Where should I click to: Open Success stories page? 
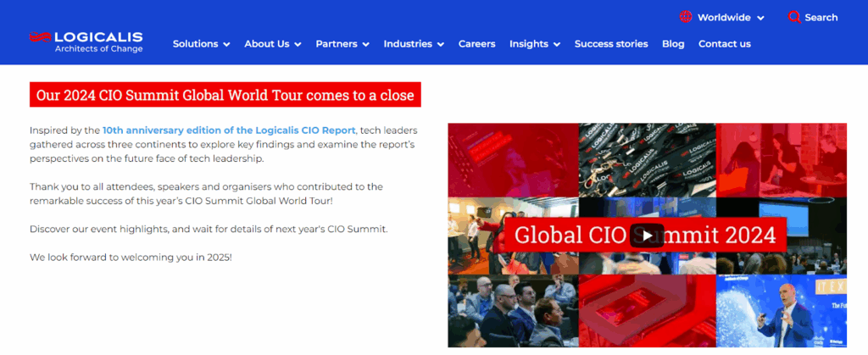click(x=611, y=44)
